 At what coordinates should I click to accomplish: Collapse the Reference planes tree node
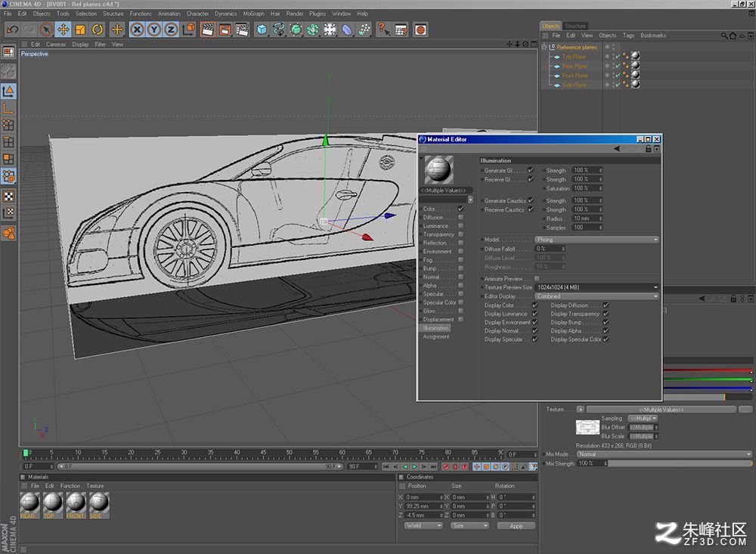(544, 48)
